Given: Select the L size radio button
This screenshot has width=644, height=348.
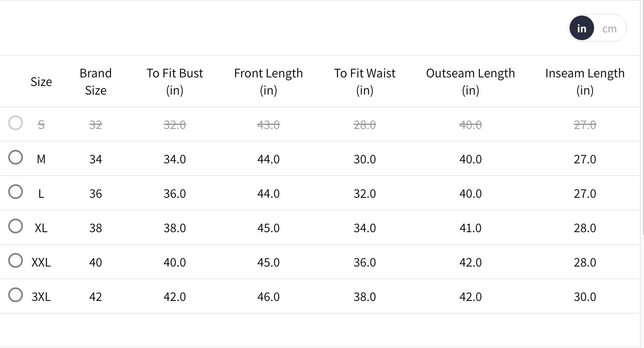Looking at the screenshot, I should tap(16, 192).
